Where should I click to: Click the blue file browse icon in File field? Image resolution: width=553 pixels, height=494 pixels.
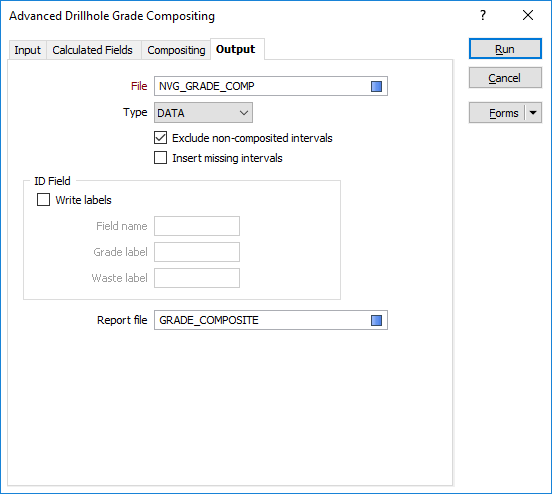pos(376,86)
